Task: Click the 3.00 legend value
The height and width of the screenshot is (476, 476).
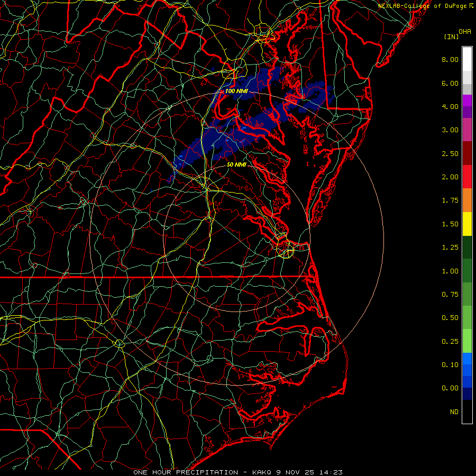Action: [x=450, y=130]
